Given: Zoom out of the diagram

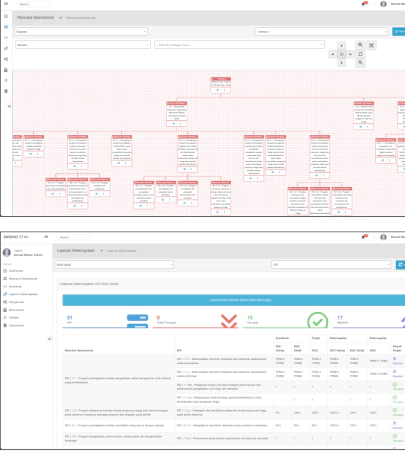Looking at the screenshot, I should tap(360, 62).
